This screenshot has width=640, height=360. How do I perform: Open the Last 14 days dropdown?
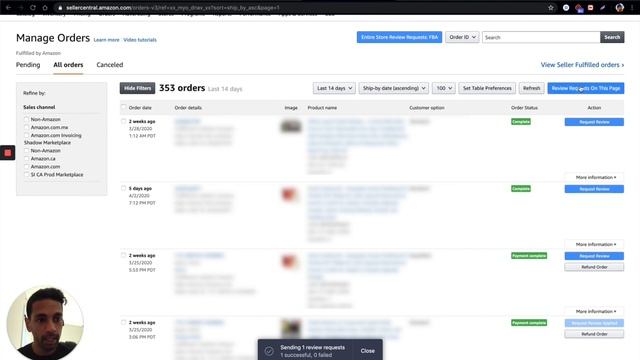[334, 88]
